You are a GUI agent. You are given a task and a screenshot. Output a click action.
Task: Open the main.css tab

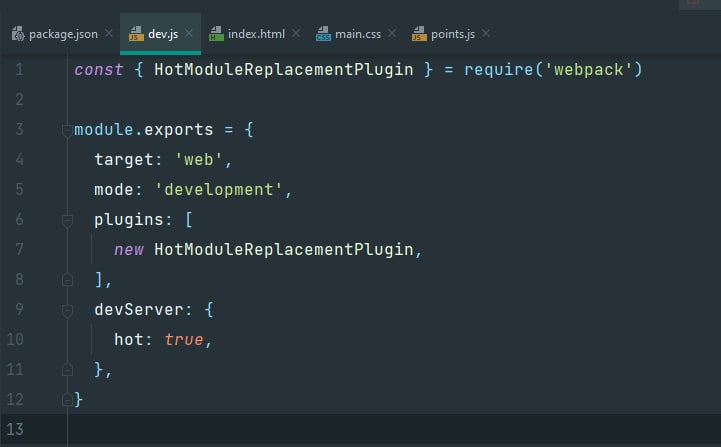pos(358,34)
